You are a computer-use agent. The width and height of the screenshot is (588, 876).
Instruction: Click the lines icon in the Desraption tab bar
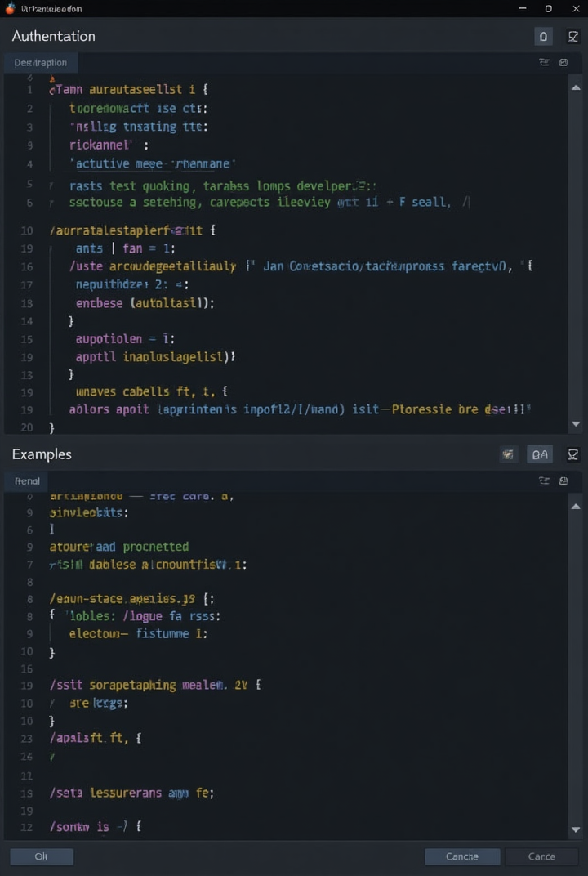pyautogui.click(x=544, y=63)
